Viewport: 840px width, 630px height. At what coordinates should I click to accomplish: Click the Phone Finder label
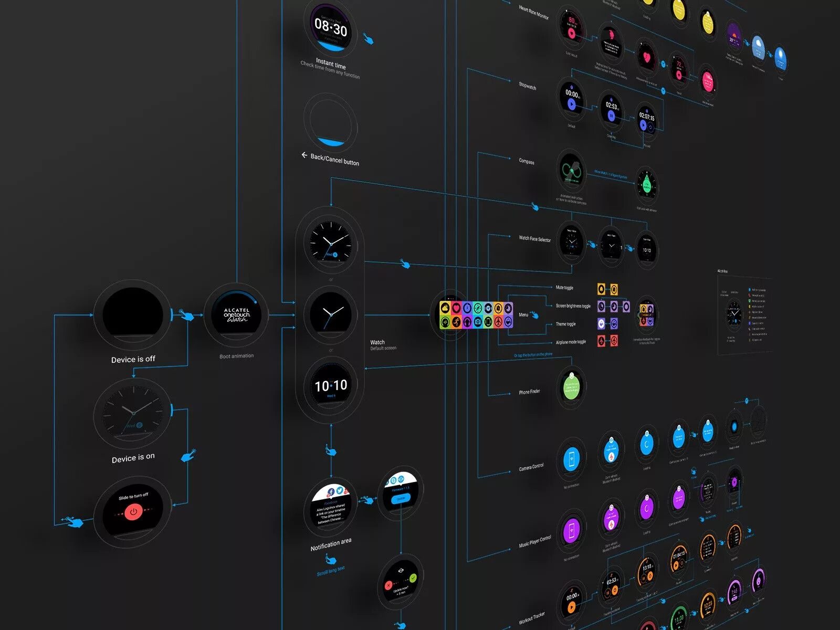529,392
